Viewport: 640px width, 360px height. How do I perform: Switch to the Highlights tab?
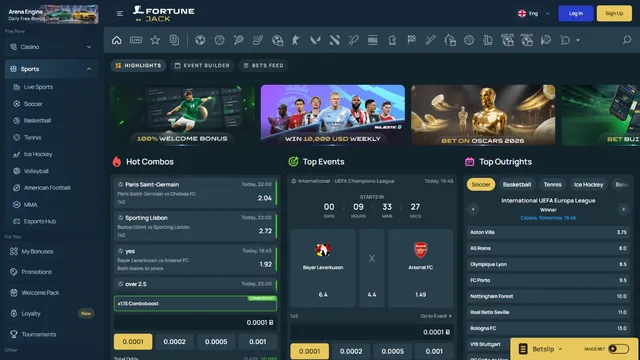(138, 65)
